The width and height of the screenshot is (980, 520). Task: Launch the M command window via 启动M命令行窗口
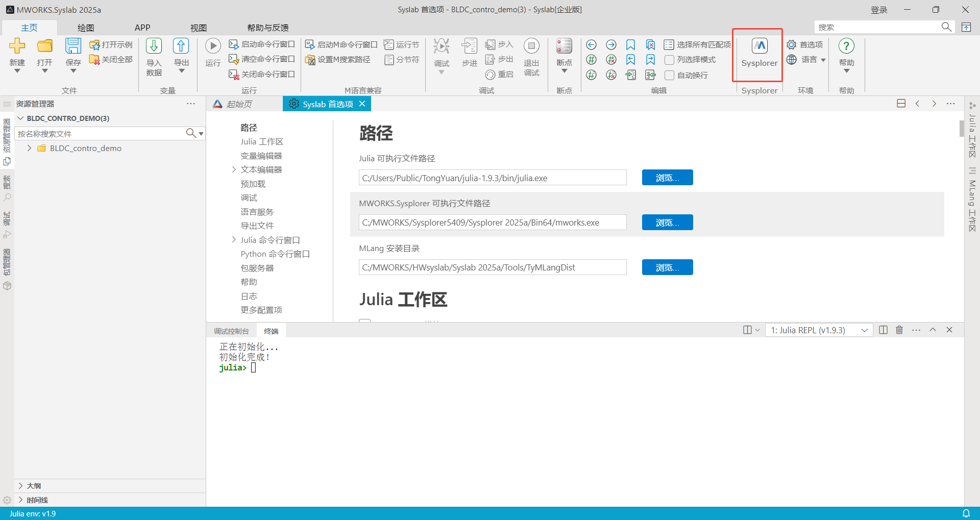(x=341, y=45)
